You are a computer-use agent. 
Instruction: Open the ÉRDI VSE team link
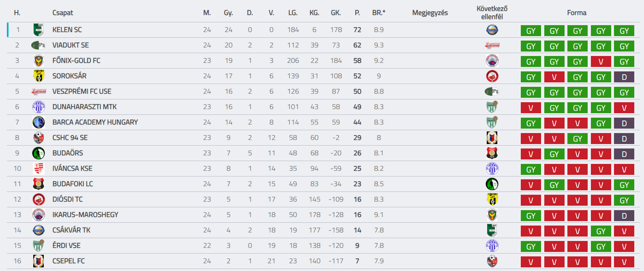66,245
